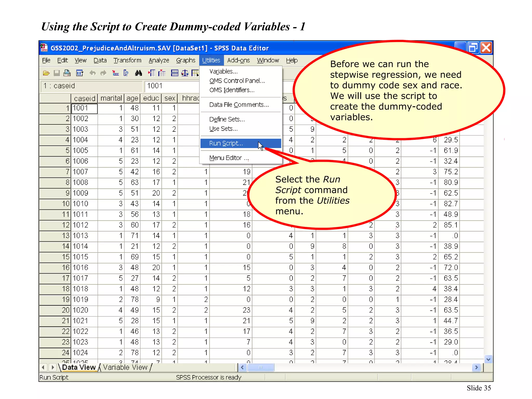Click the Split File icon
The image size is (532, 399).
pyautogui.click(x=175, y=73)
